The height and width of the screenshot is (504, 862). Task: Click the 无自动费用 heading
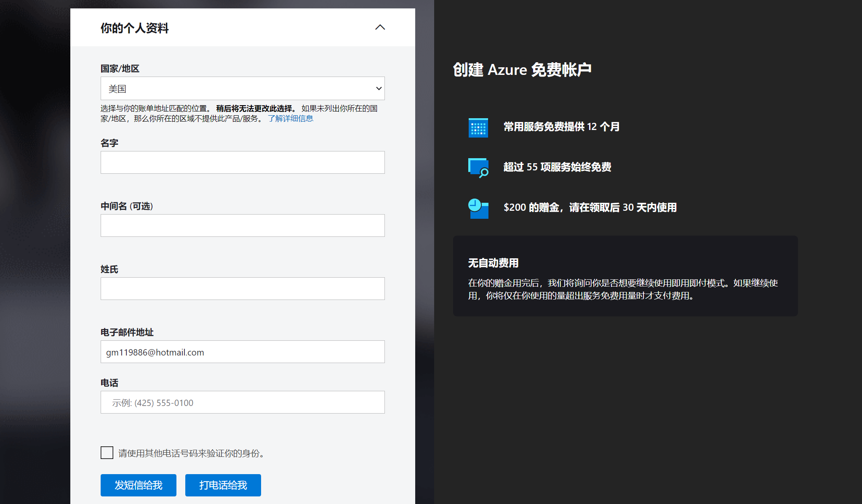(x=493, y=263)
